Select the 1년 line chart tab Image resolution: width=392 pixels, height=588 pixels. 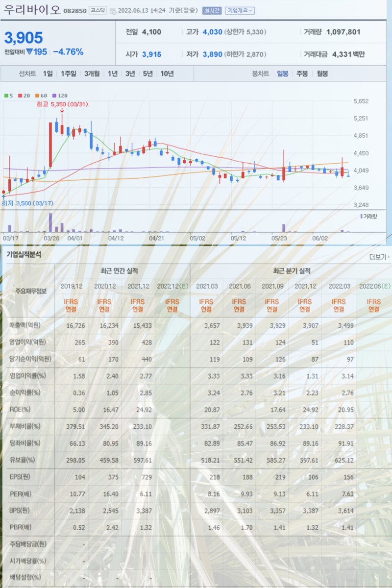113,73
